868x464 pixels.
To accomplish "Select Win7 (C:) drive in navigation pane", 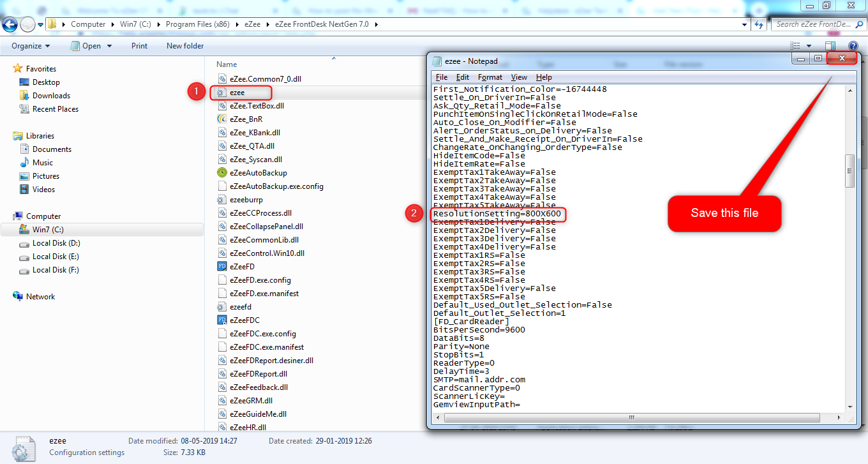I will click(x=102, y=230).
